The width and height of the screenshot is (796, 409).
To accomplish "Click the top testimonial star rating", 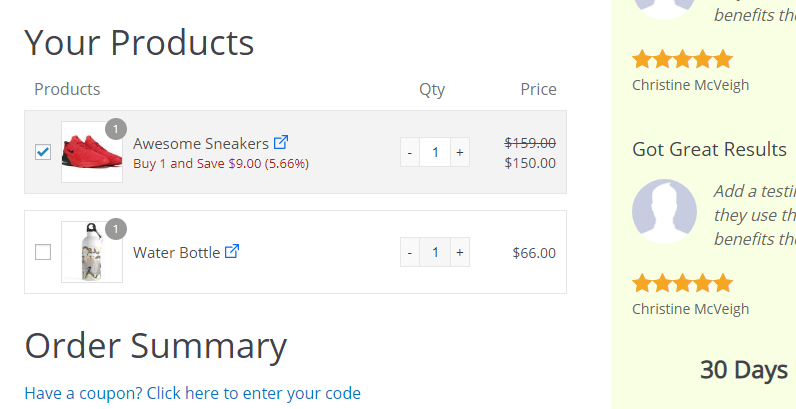I will point(682,59).
